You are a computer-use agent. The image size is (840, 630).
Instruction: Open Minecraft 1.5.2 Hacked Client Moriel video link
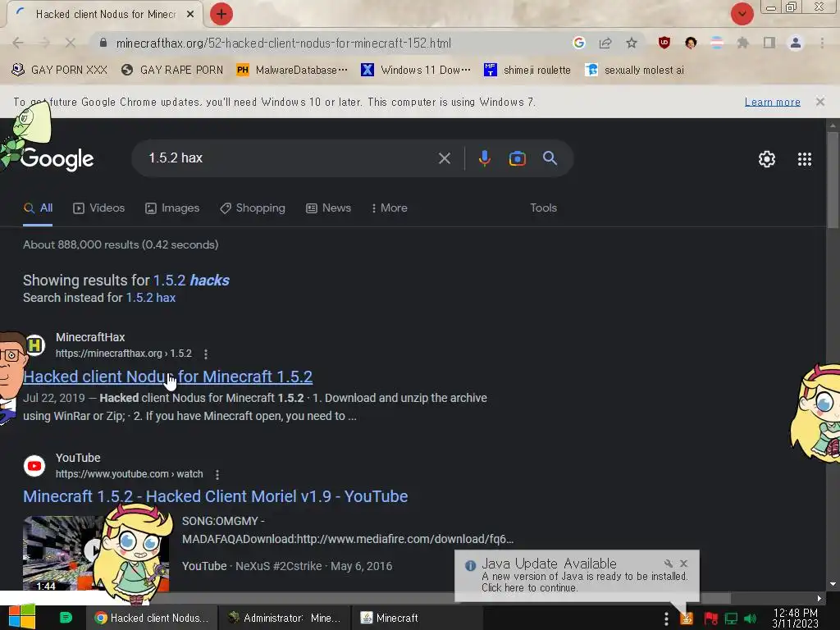point(216,496)
